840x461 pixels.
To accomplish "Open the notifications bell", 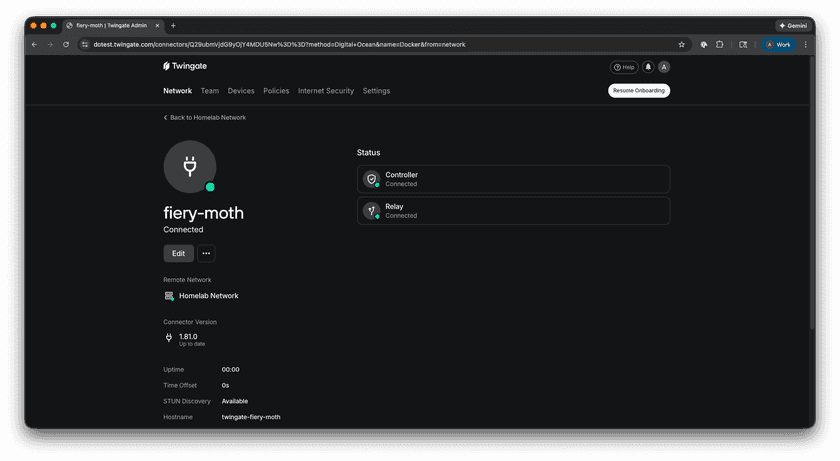I will 648,67.
